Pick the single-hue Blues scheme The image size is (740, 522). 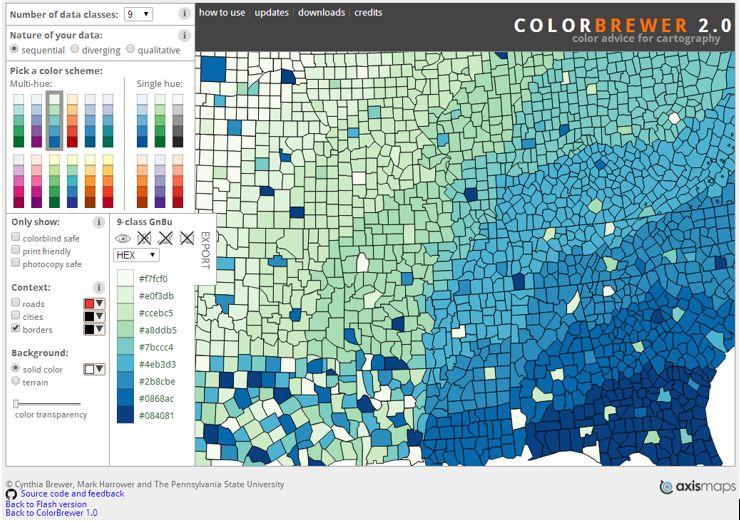142,121
